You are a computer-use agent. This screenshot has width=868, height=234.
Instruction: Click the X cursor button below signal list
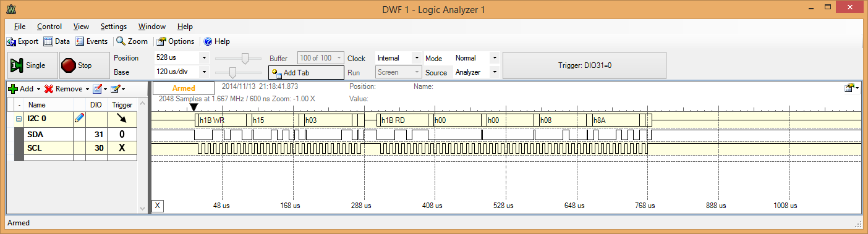(x=158, y=206)
